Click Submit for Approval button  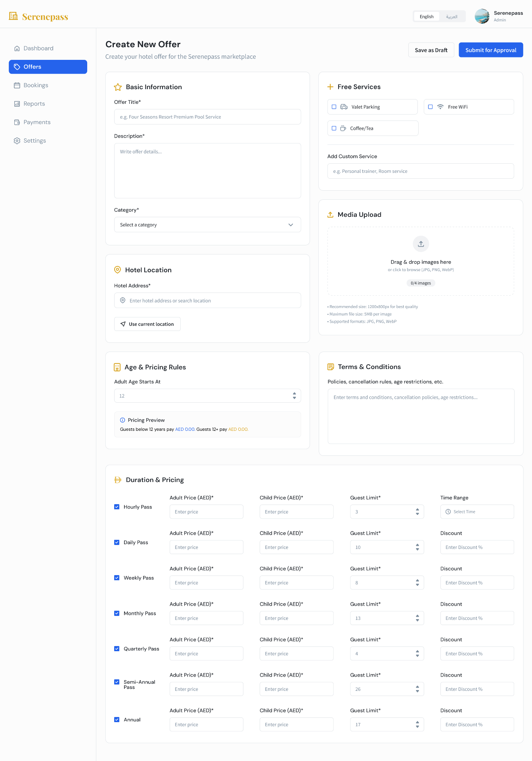491,50
